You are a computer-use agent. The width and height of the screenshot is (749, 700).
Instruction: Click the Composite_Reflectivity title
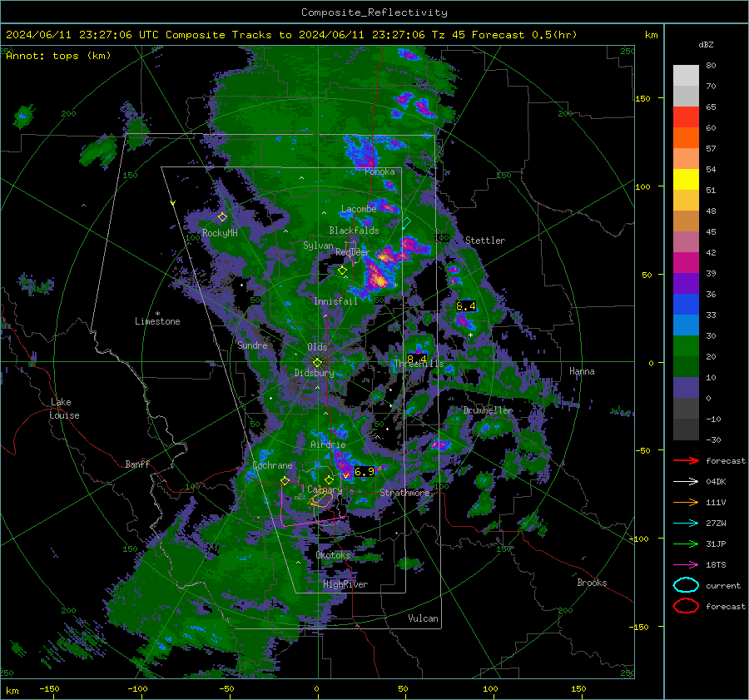[374, 12]
